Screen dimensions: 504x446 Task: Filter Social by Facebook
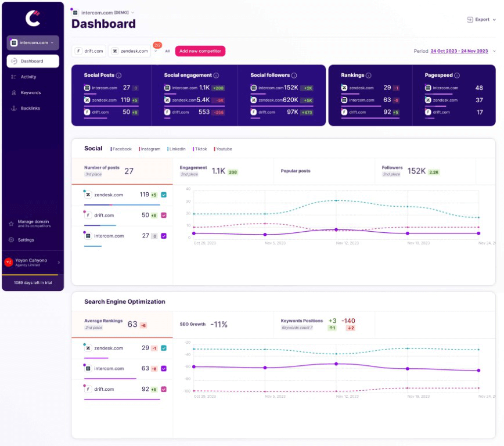tap(121, 149)
